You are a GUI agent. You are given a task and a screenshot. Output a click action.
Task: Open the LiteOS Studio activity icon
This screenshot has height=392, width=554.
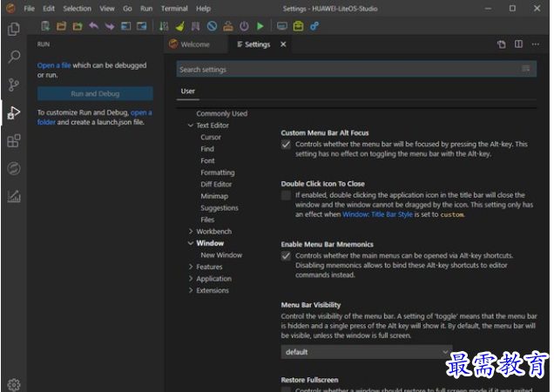(x=13, y=168)
